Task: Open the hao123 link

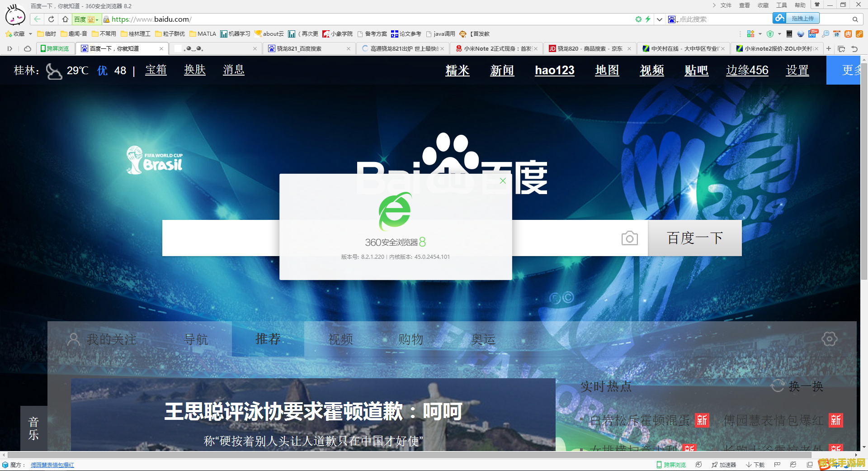Action: coord(554,70)
